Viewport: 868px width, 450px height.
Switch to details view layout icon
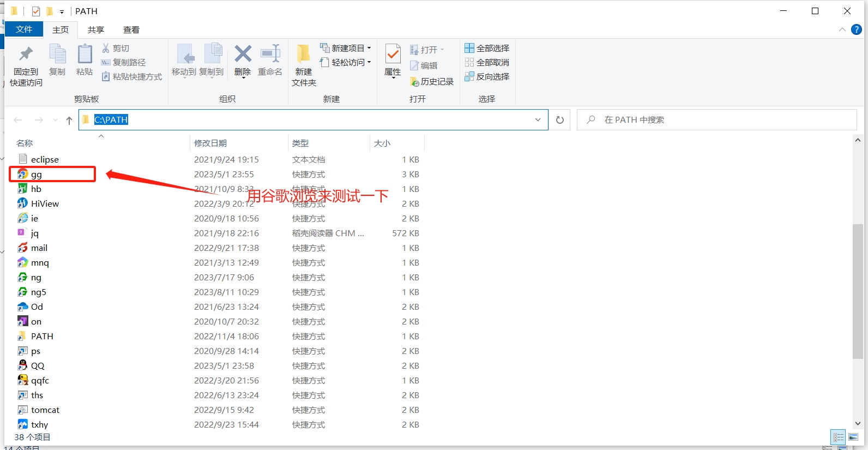(x=838, y=437)
